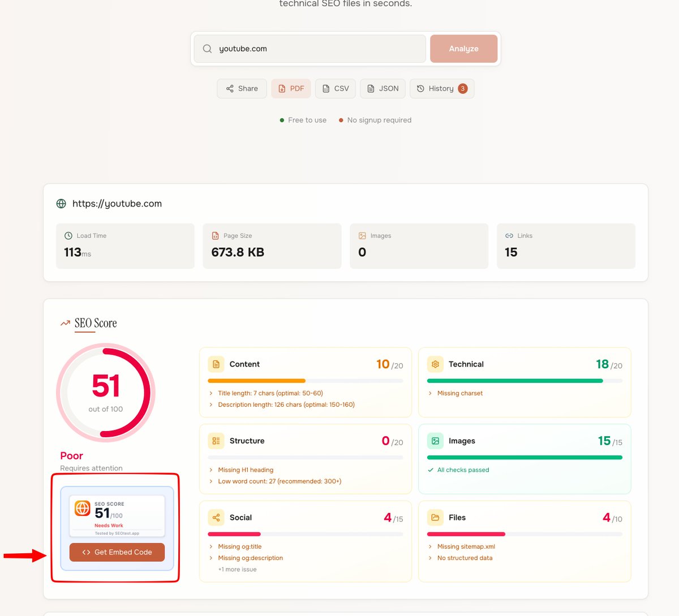Click the search magnifier icon in URL field
Image resolution: width=679 pixels, height=616 pixels.
click(207, 49)
